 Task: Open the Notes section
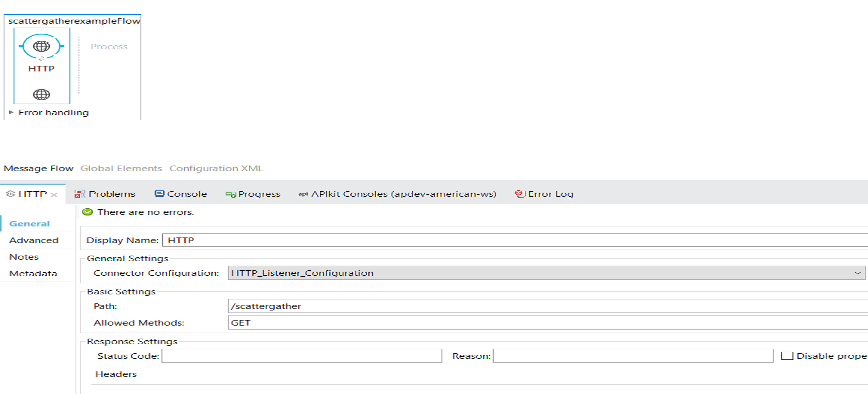point(24,257)
